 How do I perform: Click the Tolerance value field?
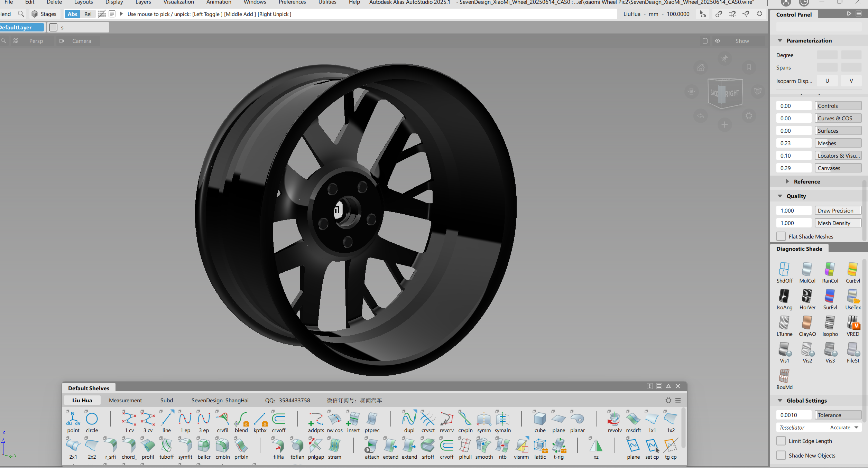click(x=794, y=415)
